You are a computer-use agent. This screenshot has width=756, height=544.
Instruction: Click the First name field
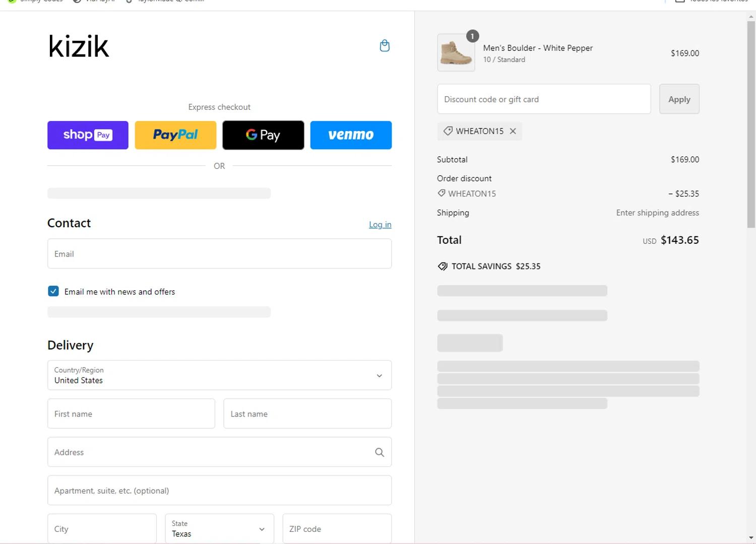(x=131, y=414)
